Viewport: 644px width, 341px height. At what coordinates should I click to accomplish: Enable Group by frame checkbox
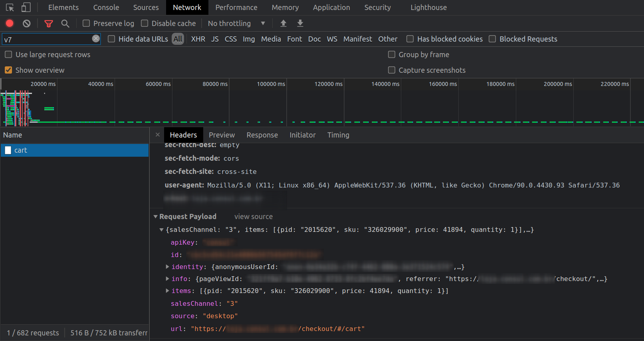point(392,54)
